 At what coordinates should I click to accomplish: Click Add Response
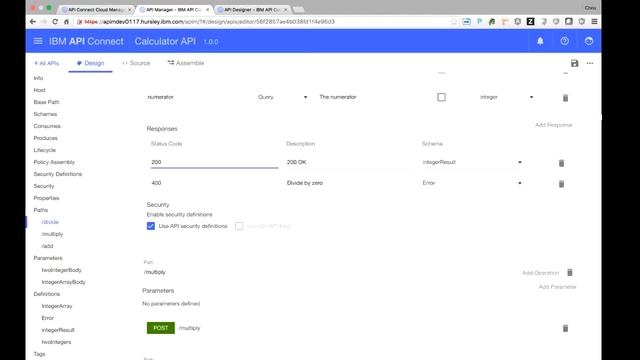(553, 125)
